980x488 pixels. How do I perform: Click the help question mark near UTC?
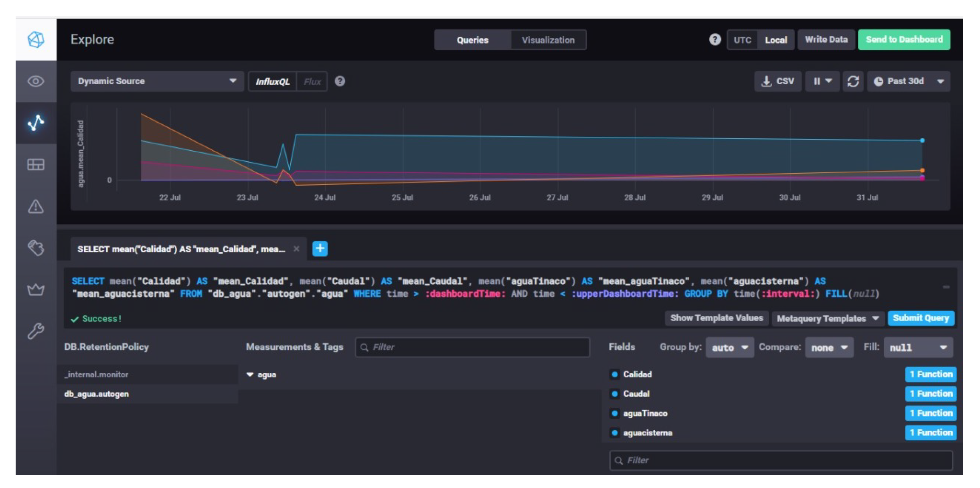715,40
